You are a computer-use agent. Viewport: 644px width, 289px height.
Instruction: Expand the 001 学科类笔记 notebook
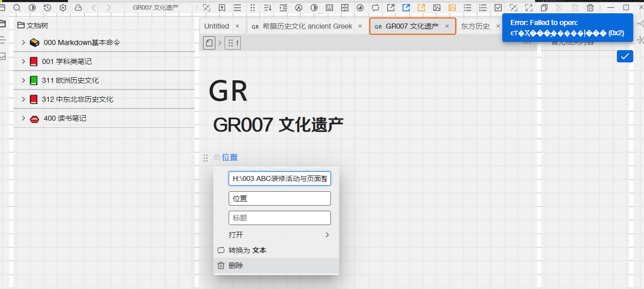click(x=24, y=61)
